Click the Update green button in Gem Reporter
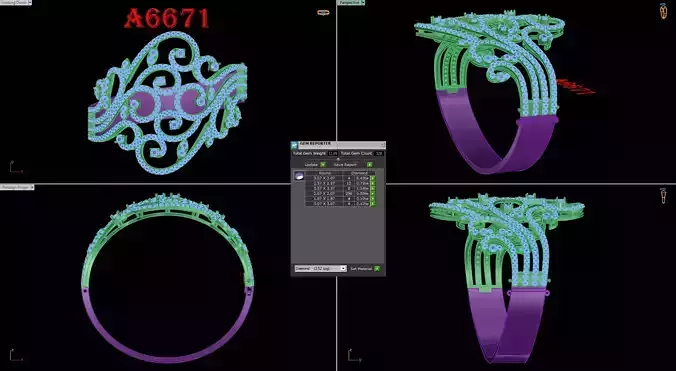 point(323,165)
